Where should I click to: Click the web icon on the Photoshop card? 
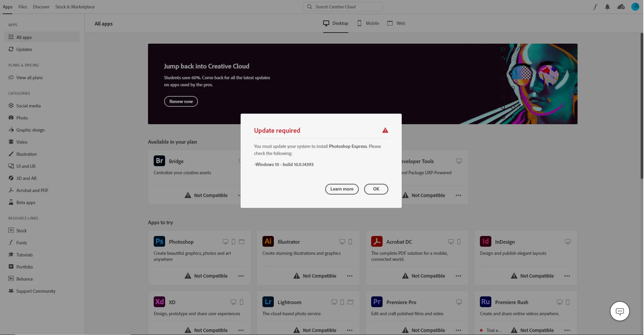tap(242, 242)
